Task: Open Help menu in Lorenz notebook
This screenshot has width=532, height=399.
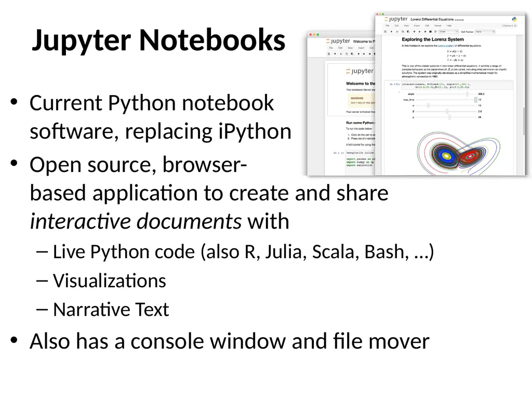Action: (x=449, y=25)
